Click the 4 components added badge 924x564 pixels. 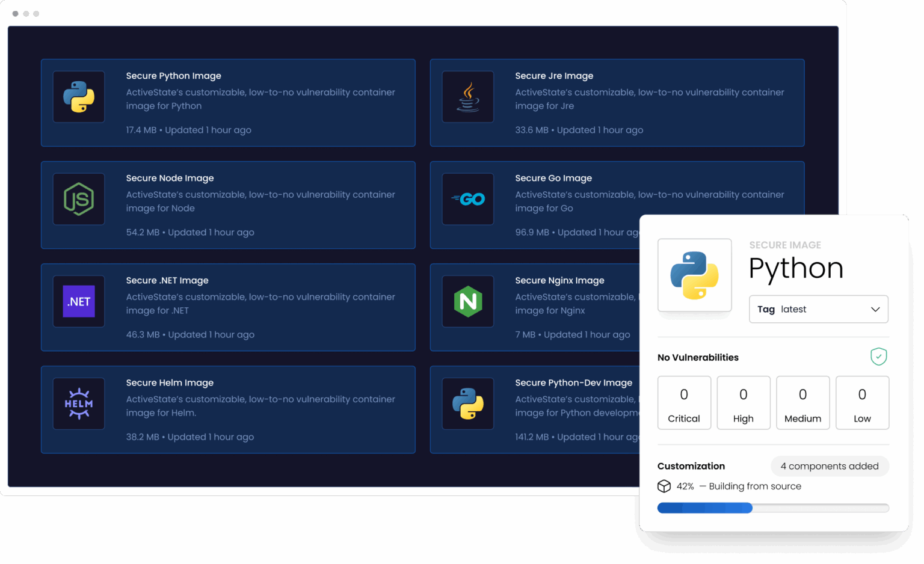[830, 466]
